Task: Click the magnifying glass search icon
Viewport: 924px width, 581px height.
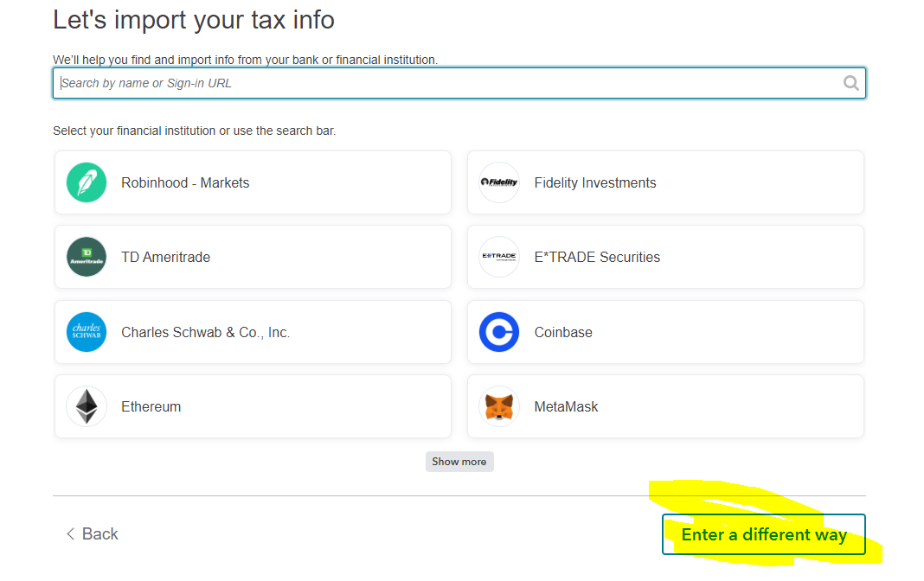Action: coord(851,83)
